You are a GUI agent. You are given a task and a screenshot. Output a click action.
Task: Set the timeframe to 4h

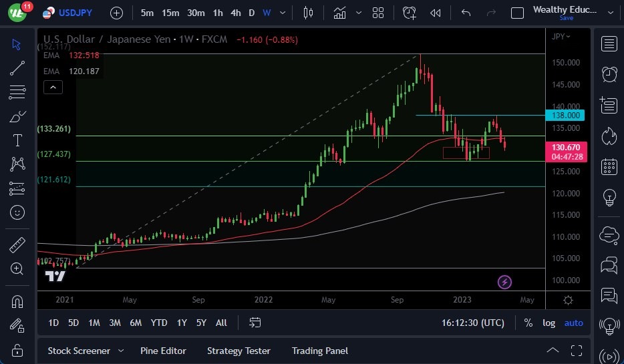235,13
